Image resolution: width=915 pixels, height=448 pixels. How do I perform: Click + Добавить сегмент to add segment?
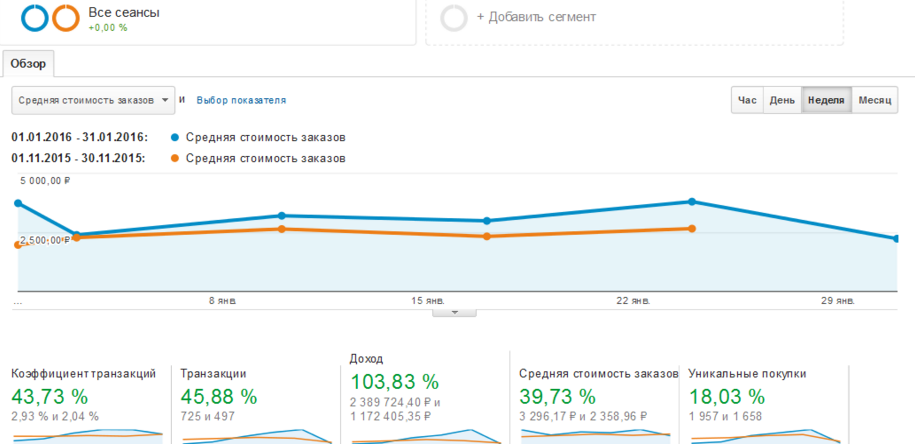(536, 17)
